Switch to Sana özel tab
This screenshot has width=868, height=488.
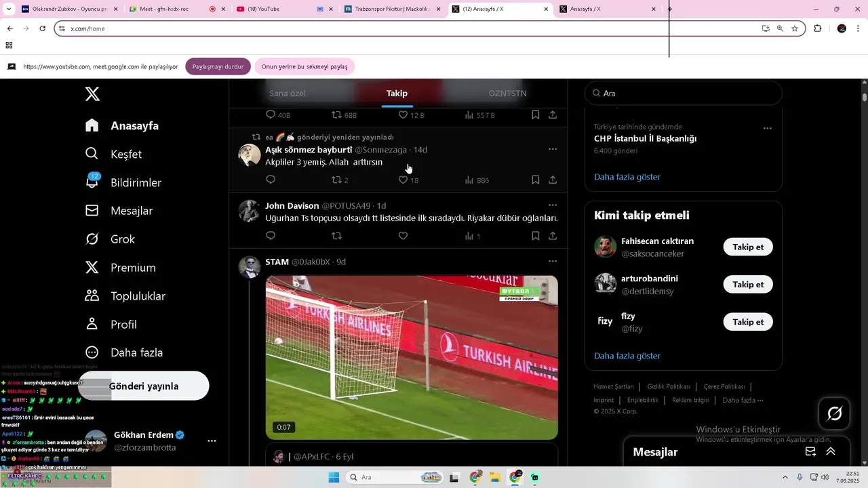point(288,94)
